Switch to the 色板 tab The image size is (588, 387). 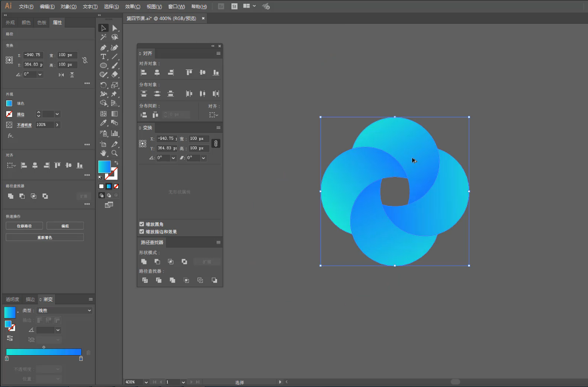click(x=42, y=22)
